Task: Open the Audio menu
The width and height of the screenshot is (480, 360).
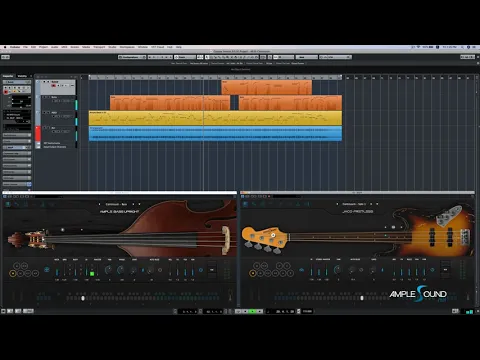Action: coord(55,47)
